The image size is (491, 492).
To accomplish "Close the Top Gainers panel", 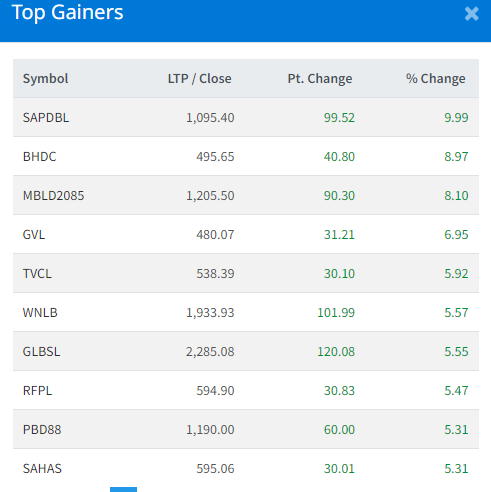I will [471, 14].
